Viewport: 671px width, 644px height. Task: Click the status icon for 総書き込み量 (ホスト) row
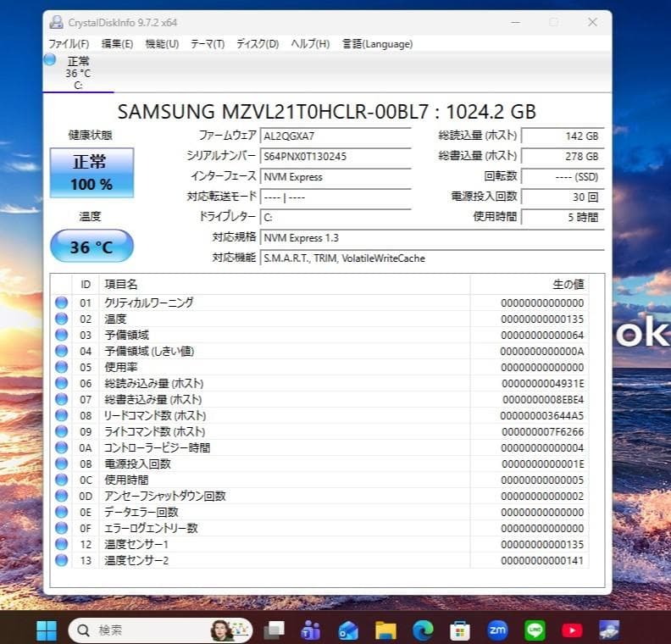coord(62,399)
